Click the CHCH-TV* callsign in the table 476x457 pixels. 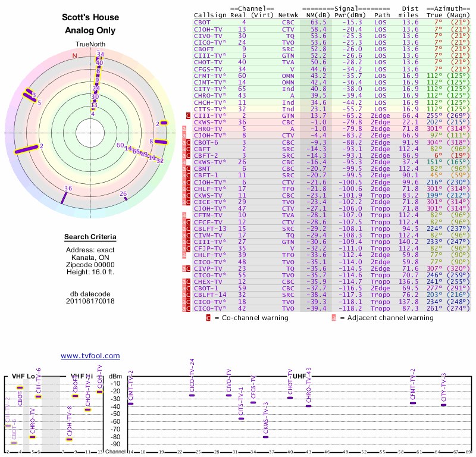[x=210, y=102]
